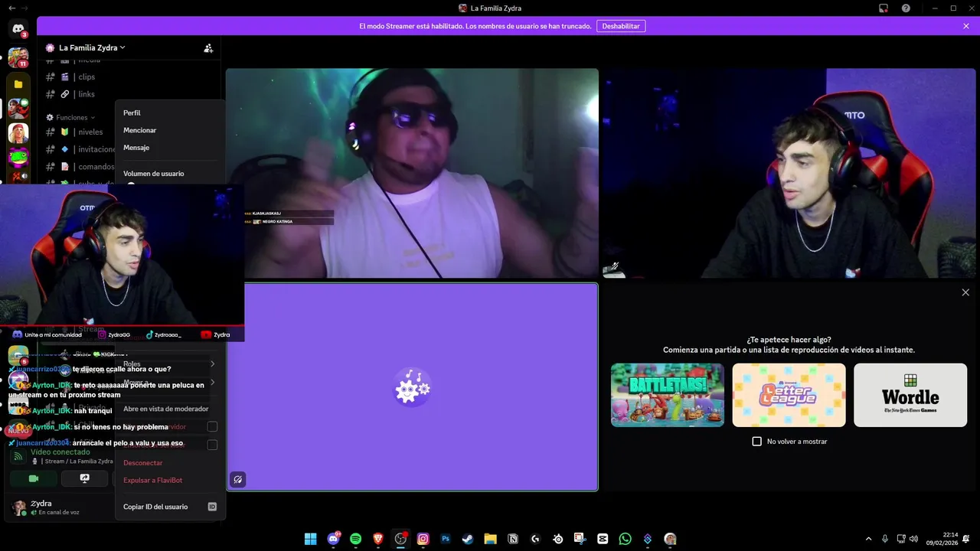This screenshot has width=980, height=551.
Task: Open Spotify from the taskbar
Action: point(355,539)
